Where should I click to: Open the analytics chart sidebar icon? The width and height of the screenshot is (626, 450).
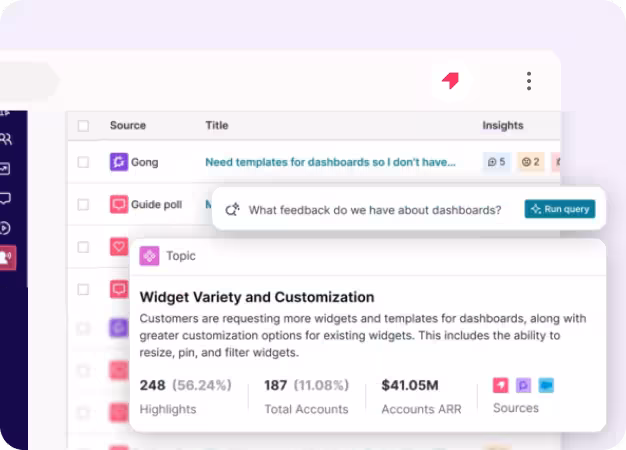[5, 169]
